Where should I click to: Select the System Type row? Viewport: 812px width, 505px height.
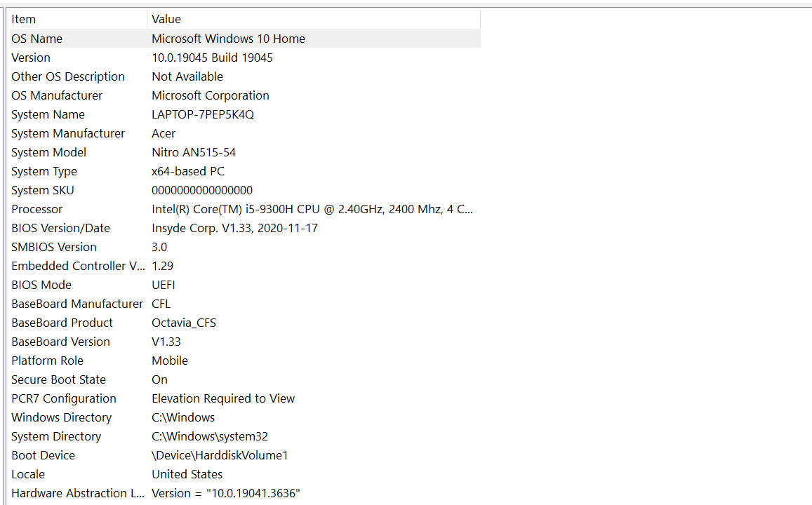[x=245, y=171]
